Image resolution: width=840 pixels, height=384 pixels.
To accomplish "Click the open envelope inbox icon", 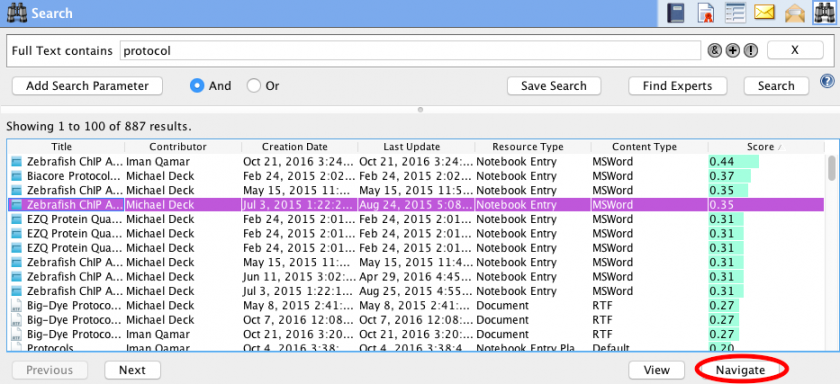I will click(x=795, y=13).
